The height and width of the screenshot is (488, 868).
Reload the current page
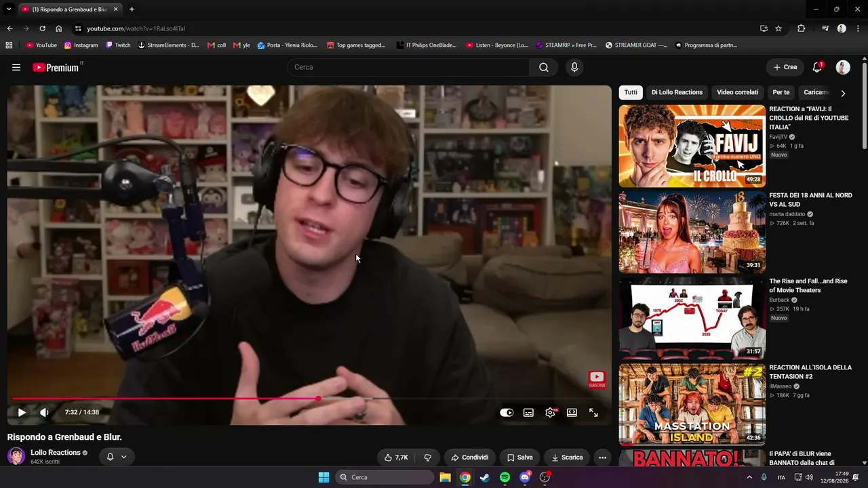coord(42,28)
